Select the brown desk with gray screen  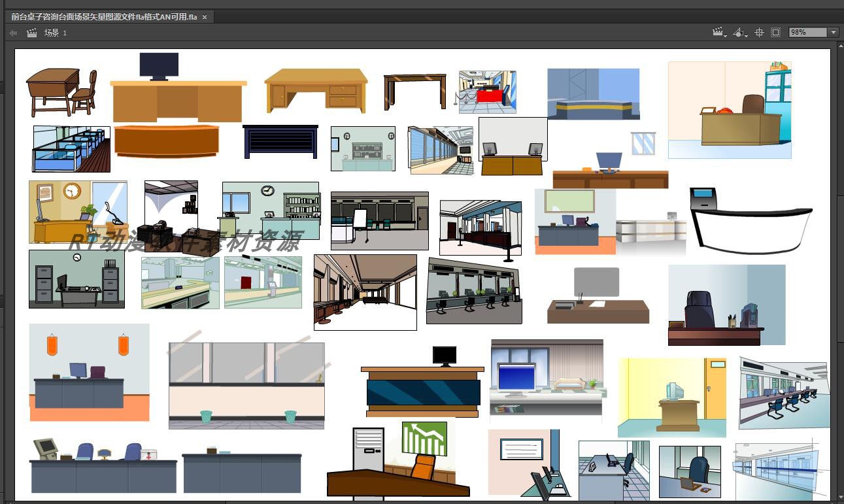coord(598,295)
